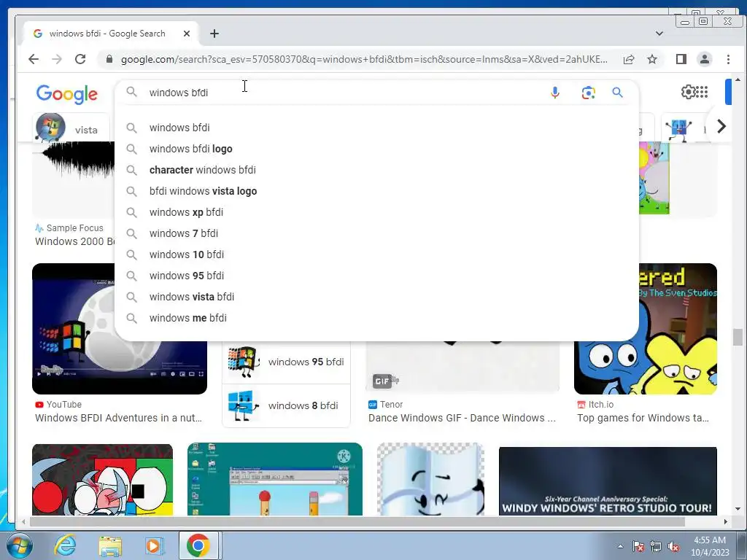This screenshot has height=560, width=747.
Task: Close the windows bfdi Google Search tab
Action: pyautogui.click(x=187, y=34)
